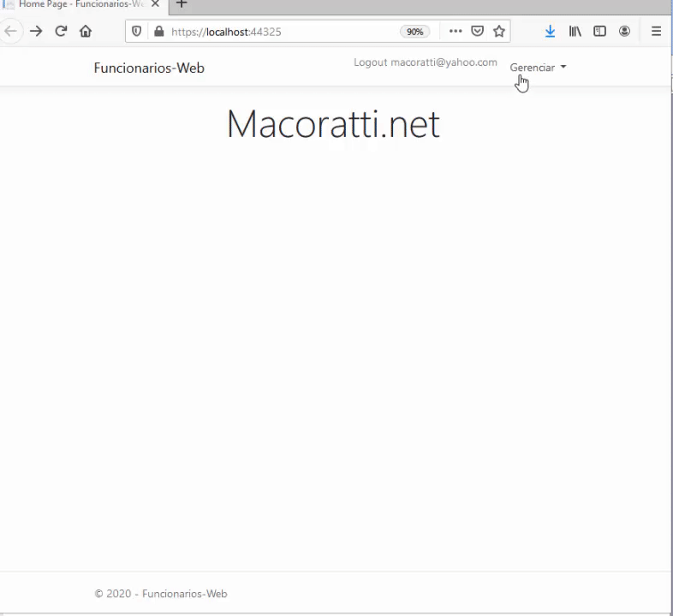Reset the 90% zoom level badge
This screenshot has height=616, width=673.
point(415,32)
